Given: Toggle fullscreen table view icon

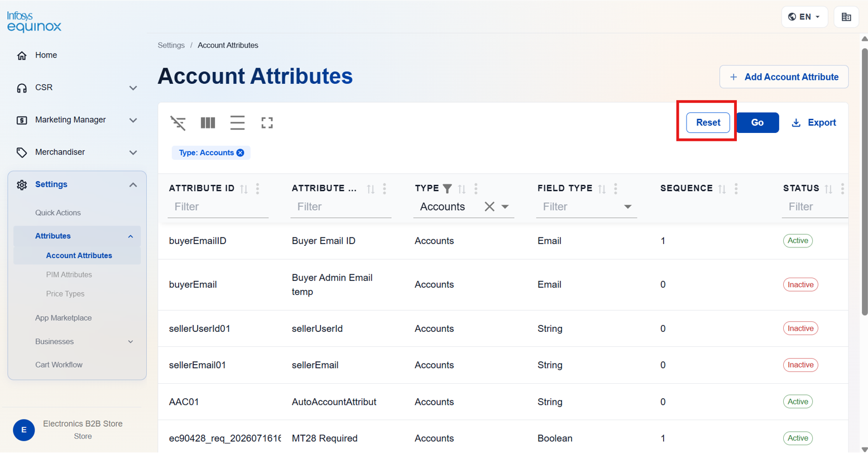Looking at the screenshot, I should point(267,123).
